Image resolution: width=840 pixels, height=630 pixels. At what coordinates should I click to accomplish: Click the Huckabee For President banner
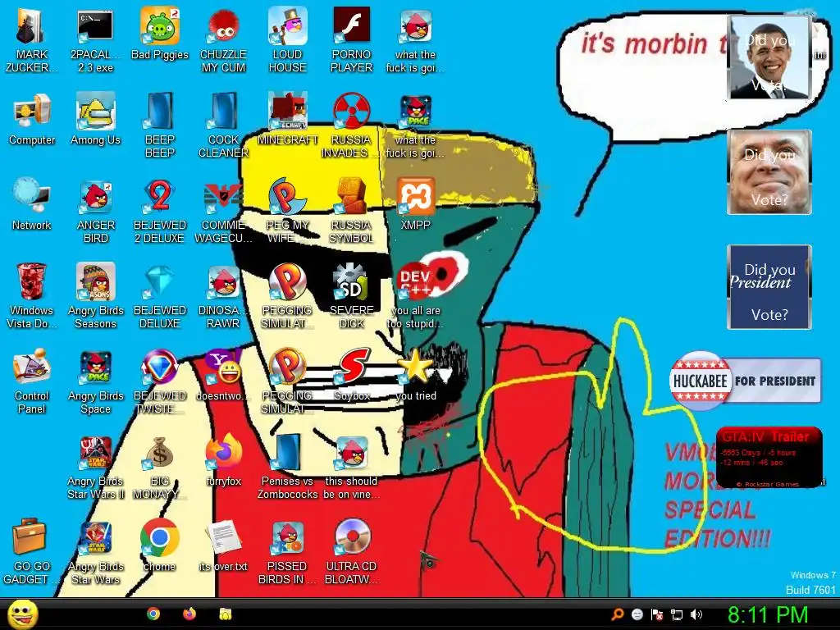tap(745, 381)
